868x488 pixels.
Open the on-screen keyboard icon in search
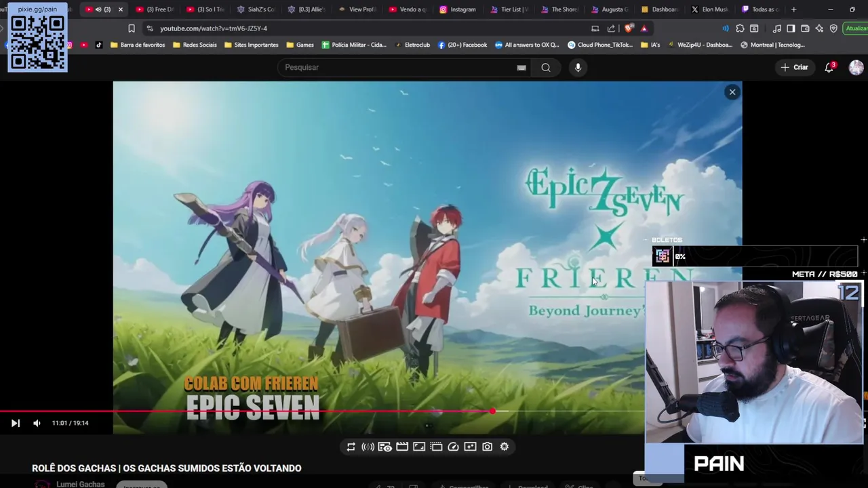pyautogui.click(x=521, y=68)
